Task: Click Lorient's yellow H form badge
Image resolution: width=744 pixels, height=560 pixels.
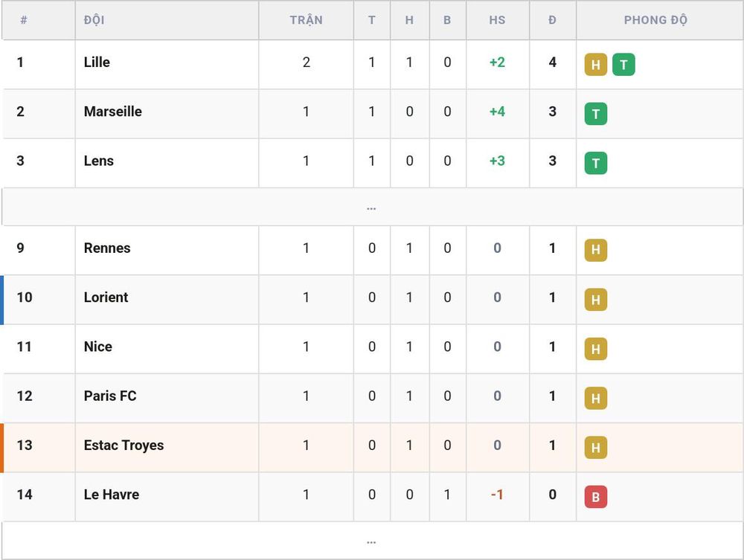Action: coord(595,299)
